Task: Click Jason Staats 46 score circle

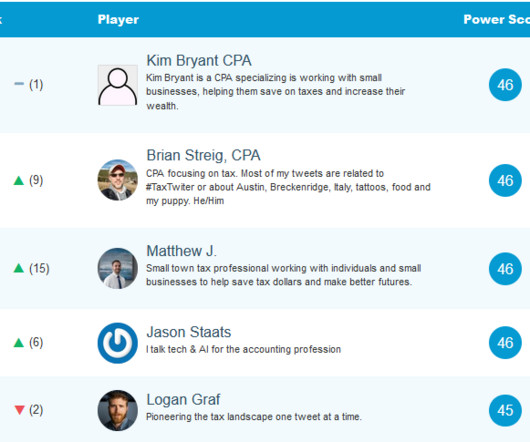Action: pyautogui.click(x=505, y=343)
